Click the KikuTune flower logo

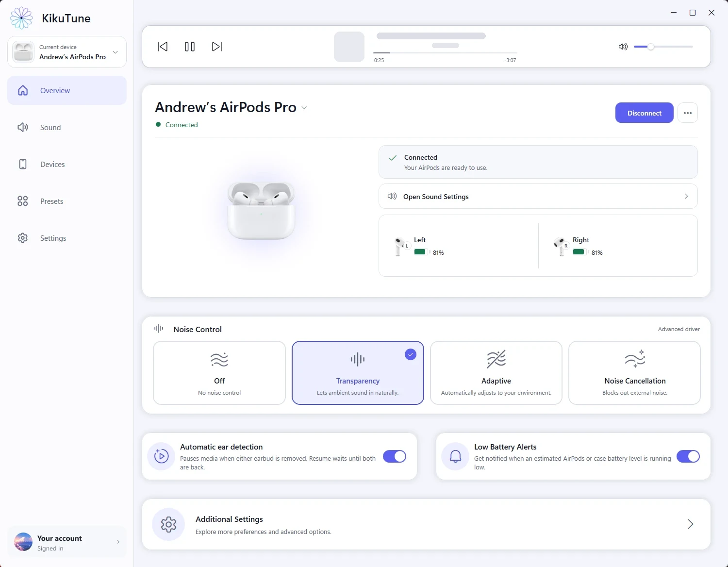[x=21, y=18]
